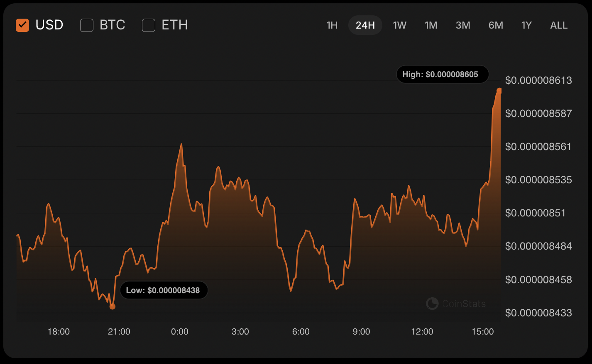Click the High price marker dot
592x364 pixels.
(x=499, y=91)
